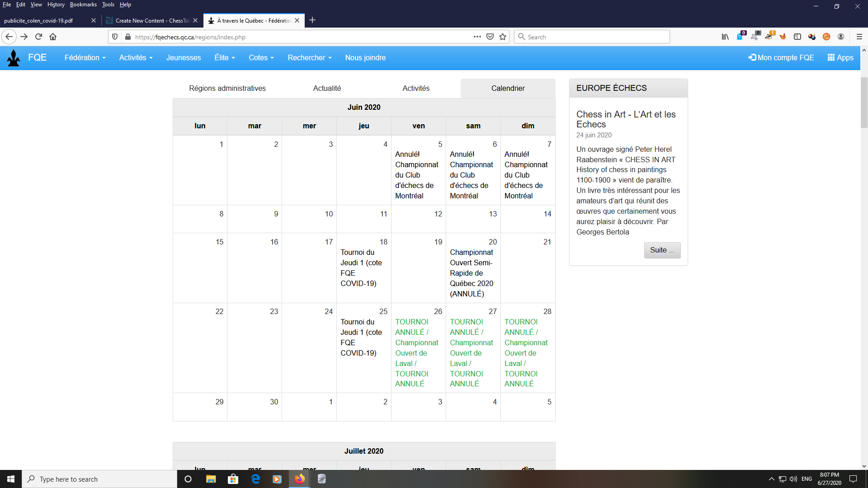
Task: Bookmark this page with the star icon
Action: click(503, 37)
